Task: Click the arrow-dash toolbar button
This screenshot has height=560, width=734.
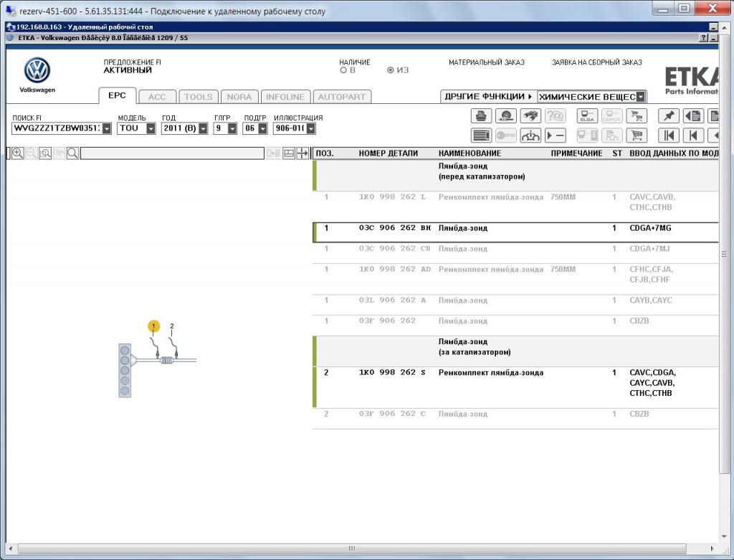Action: pyautogui.click(x=556, y=136)
